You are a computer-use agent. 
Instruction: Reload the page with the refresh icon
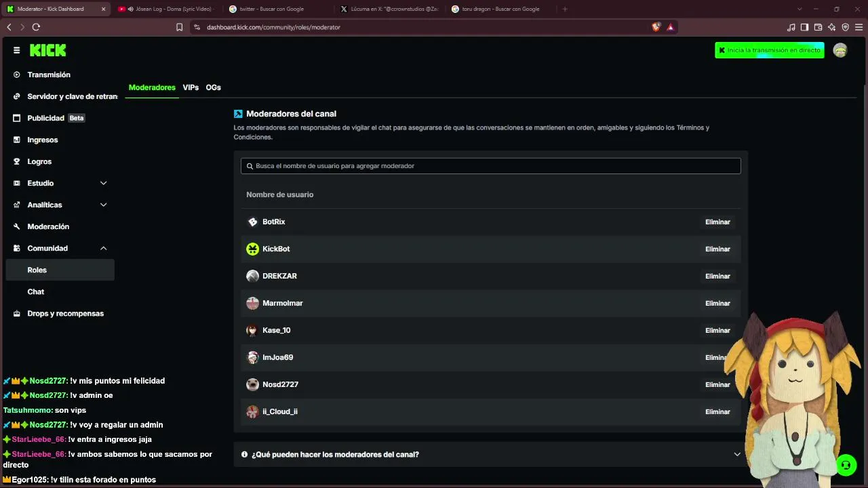[x=36, y=27]
